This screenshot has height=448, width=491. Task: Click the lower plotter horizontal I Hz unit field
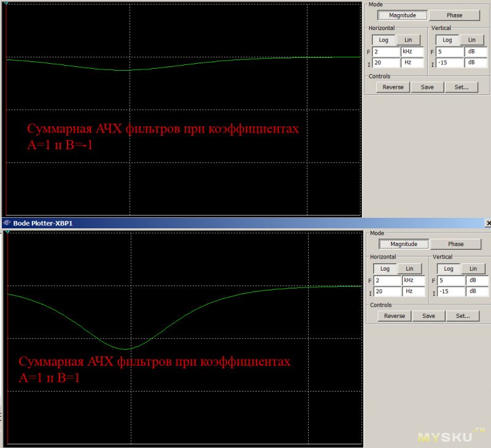(x=413, y=292)
